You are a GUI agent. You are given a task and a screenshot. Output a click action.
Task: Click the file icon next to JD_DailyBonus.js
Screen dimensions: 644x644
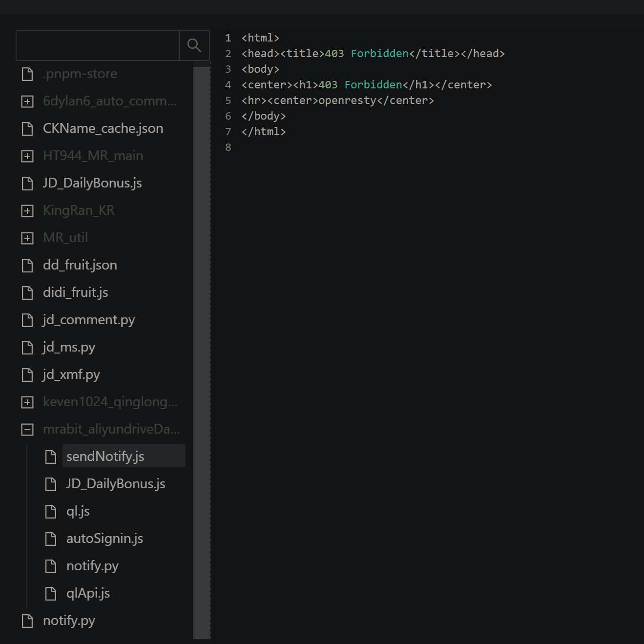click(27, 183)
